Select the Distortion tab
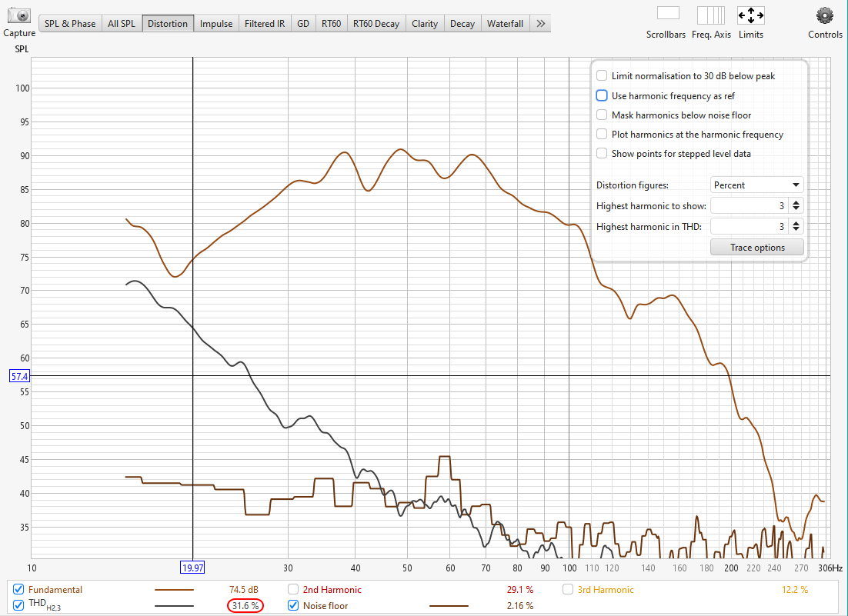The image size is (848, 616). click(168, 23)
